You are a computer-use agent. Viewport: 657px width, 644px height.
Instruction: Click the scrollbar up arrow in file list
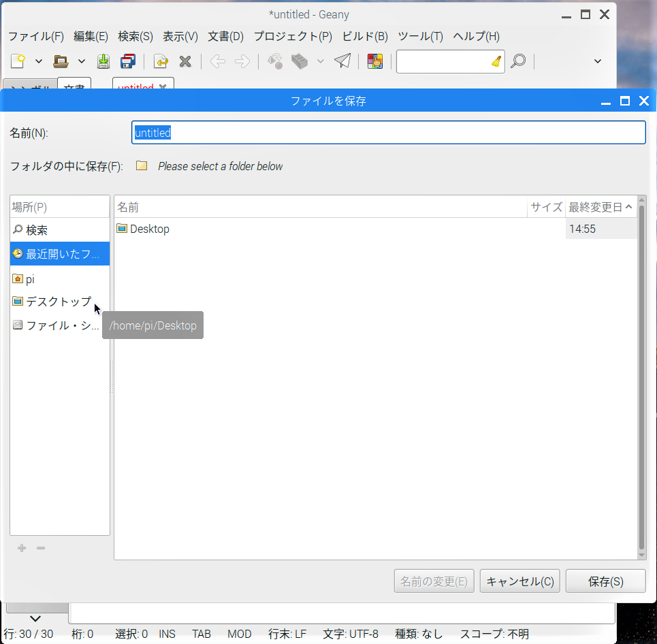[641, 200]
